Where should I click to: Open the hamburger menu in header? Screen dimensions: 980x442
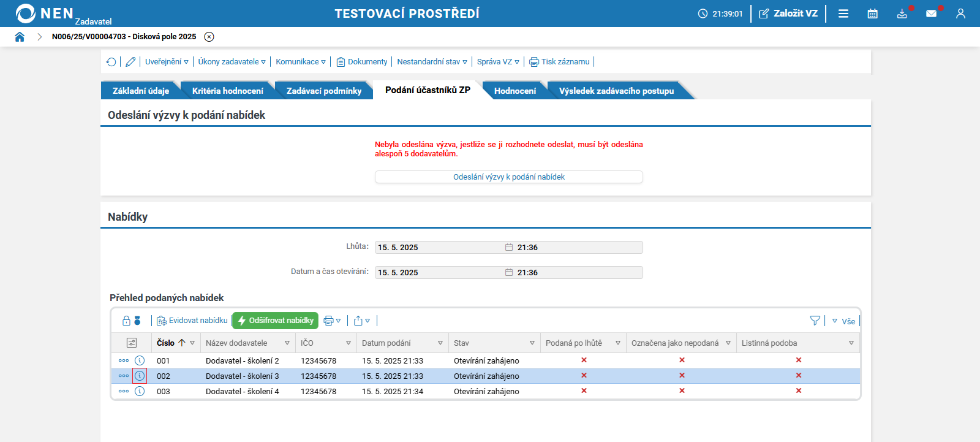pyautogui.click(x=843, y=13)
